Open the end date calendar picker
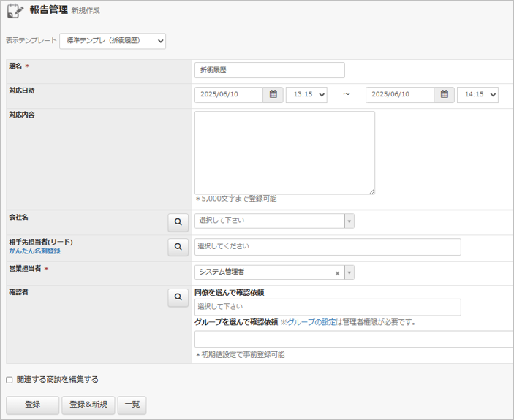Viewport: 514px width, 420px height. point(444,95)
